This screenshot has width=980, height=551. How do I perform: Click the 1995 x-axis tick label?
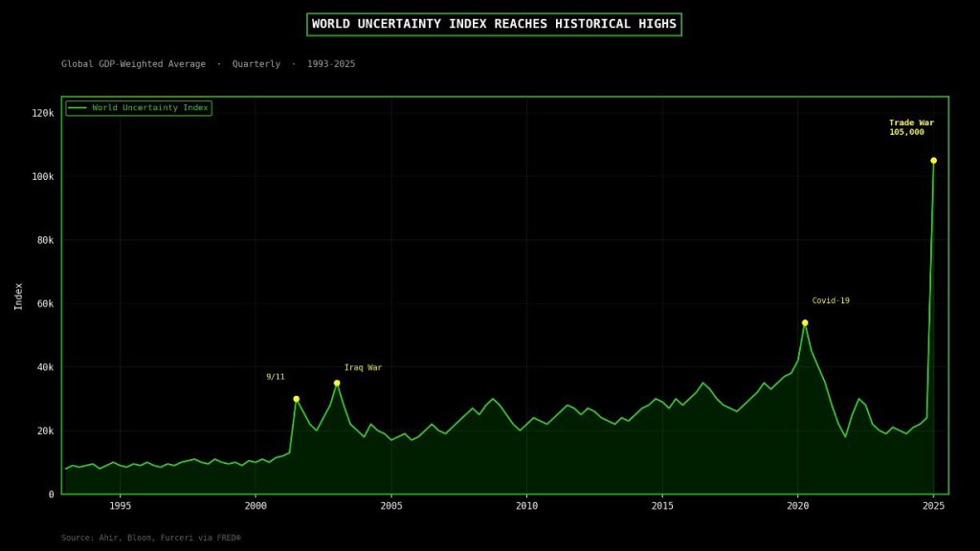coord(120,506)
